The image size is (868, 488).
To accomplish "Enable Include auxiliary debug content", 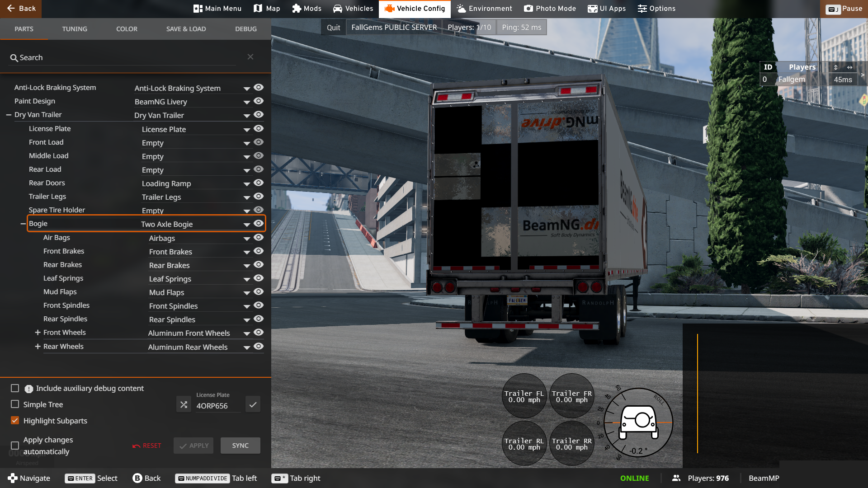I will tap(15, 388).
